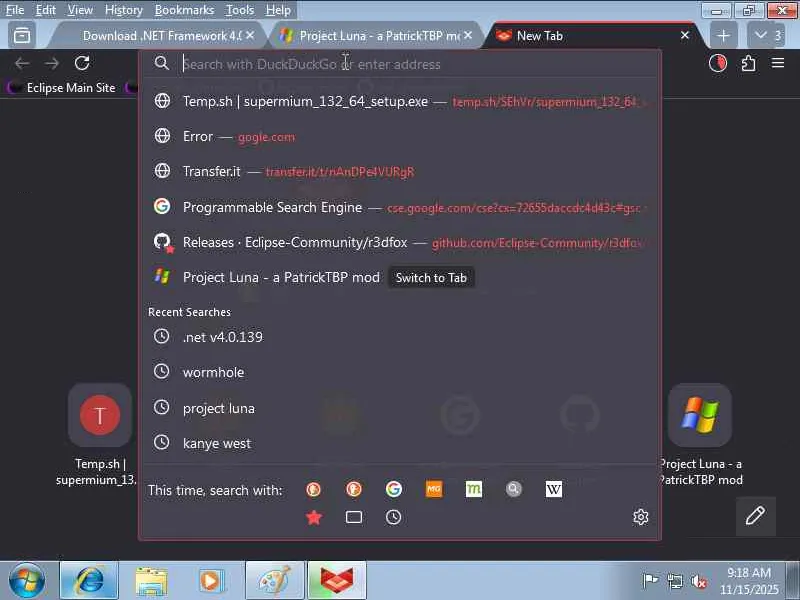Open the Paint taskbar icon
The width and height of the screenshot is (800, 600).
pyautogui.click(x=274, y=580)
